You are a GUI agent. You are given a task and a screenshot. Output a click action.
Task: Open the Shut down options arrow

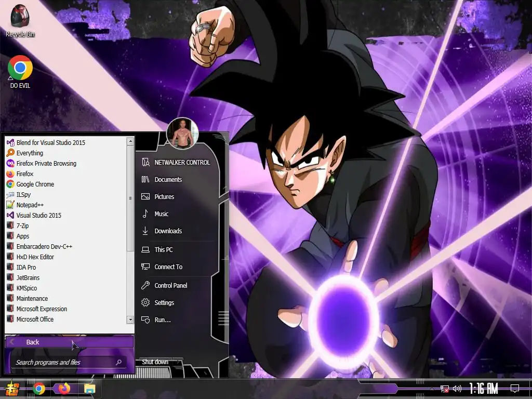coord(178,362)
